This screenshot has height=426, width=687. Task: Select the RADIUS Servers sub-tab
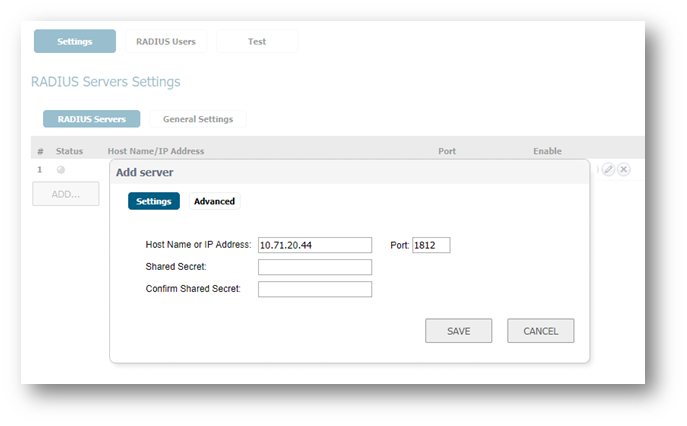pyautogui.click(x=92, y=119)
